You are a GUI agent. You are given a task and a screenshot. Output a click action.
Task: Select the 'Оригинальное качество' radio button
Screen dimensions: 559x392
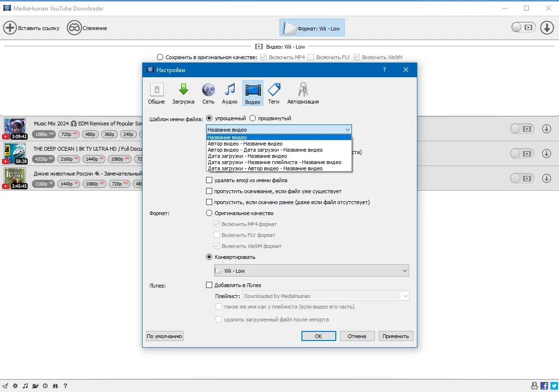pyautogui.click(x=209, y=213)
